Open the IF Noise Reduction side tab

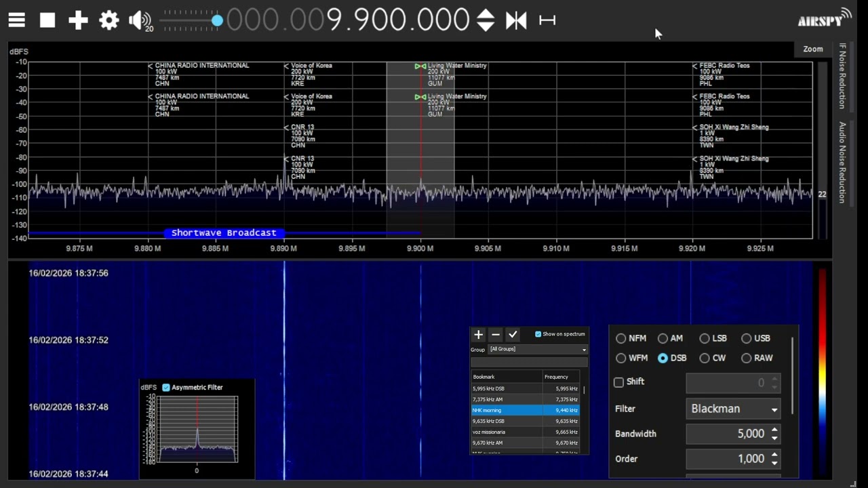(x=843, y=76)
